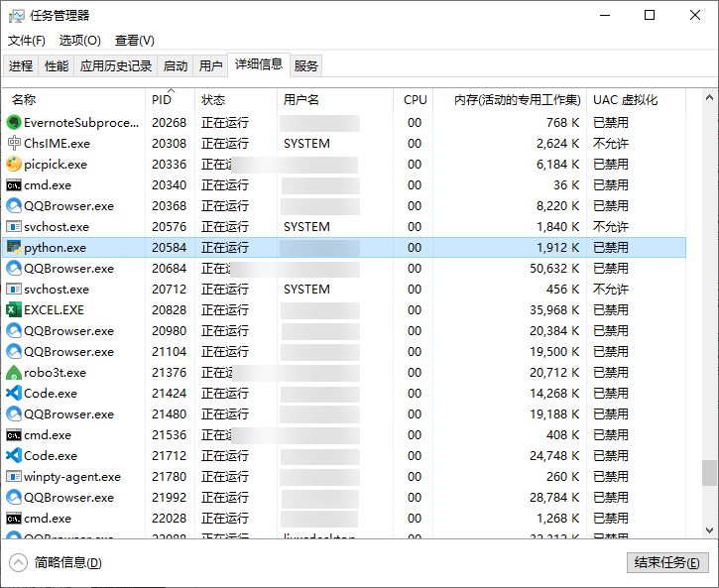The image size is (719, 588).
Task: Click the svchost.exe icon with PID 20712
Action: coord(14,290)
